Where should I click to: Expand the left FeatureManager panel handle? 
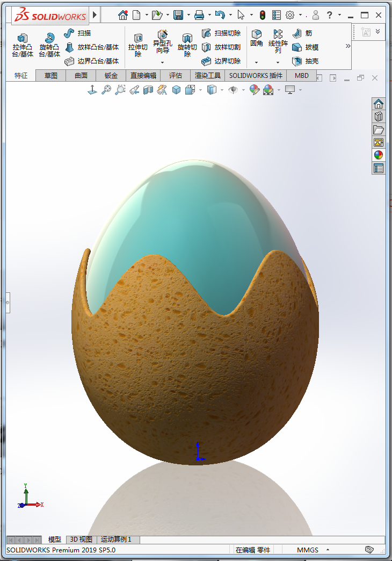[x=8, y=303]
